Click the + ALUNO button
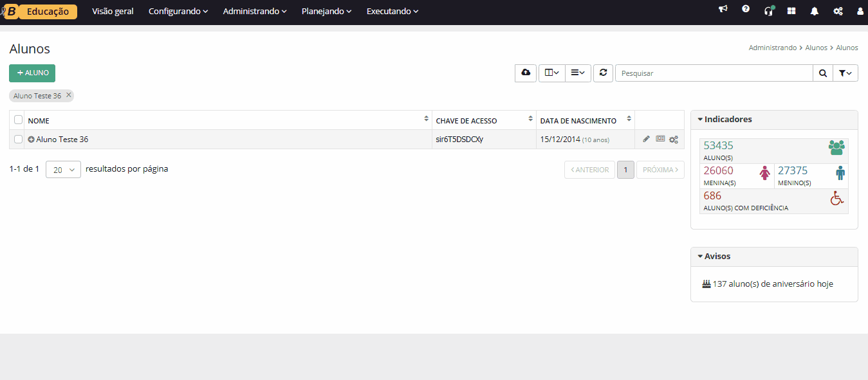Screen dimensions: 868x380 [x=32, y=73]
